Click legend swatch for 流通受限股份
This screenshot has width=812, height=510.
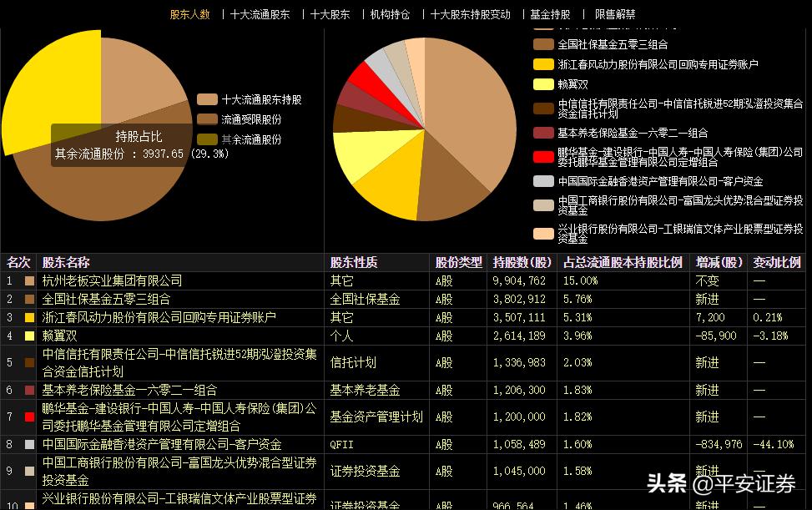(207, 119)
